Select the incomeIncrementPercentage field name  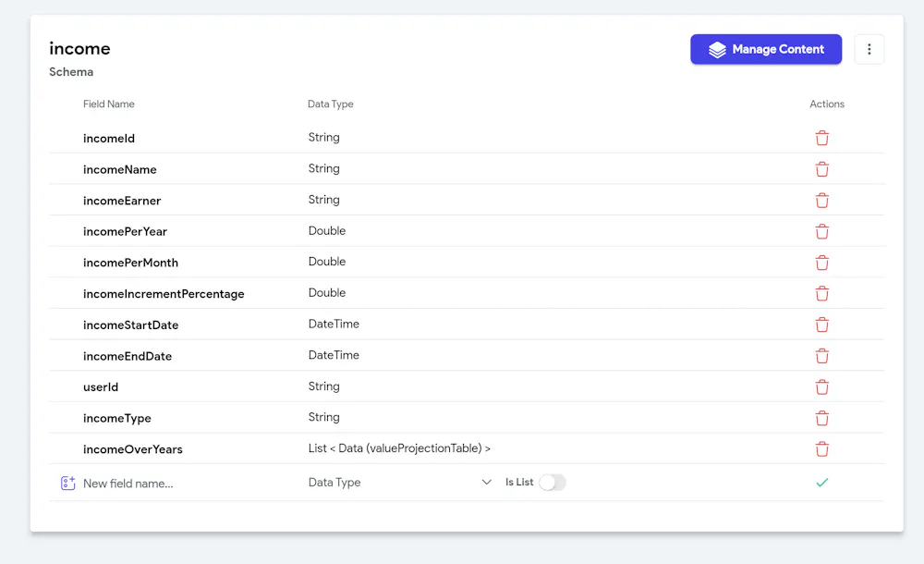pos(164,294)
